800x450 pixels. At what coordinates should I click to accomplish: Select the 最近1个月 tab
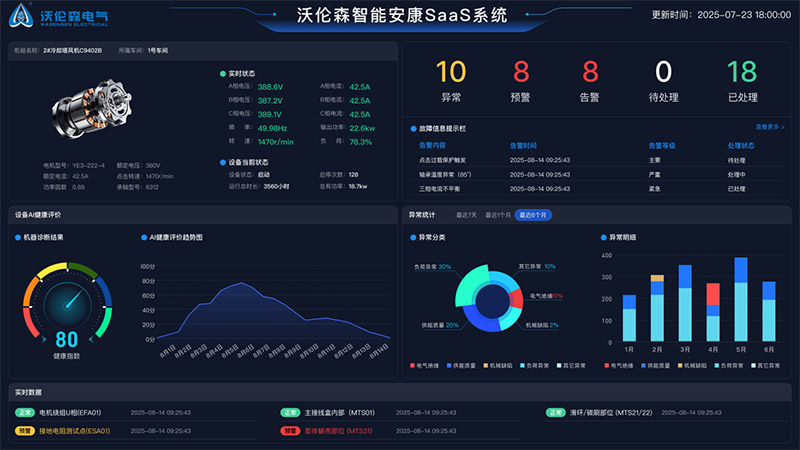498,215
